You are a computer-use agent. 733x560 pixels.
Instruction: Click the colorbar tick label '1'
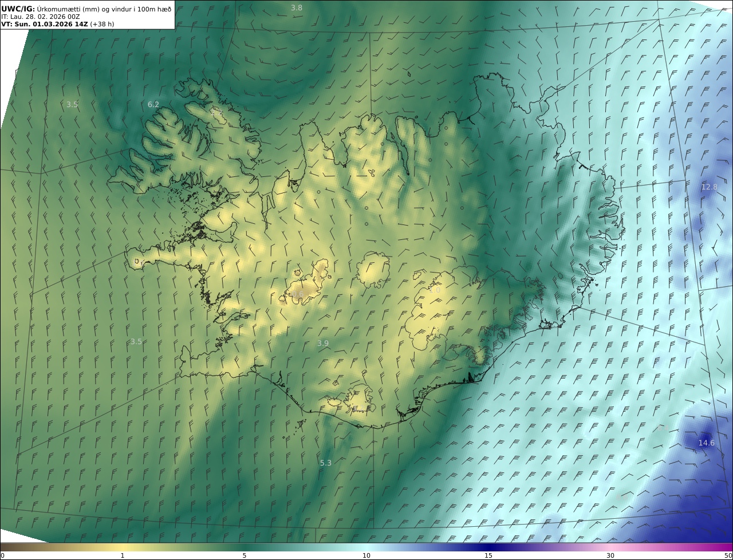(x=123, y=555)
